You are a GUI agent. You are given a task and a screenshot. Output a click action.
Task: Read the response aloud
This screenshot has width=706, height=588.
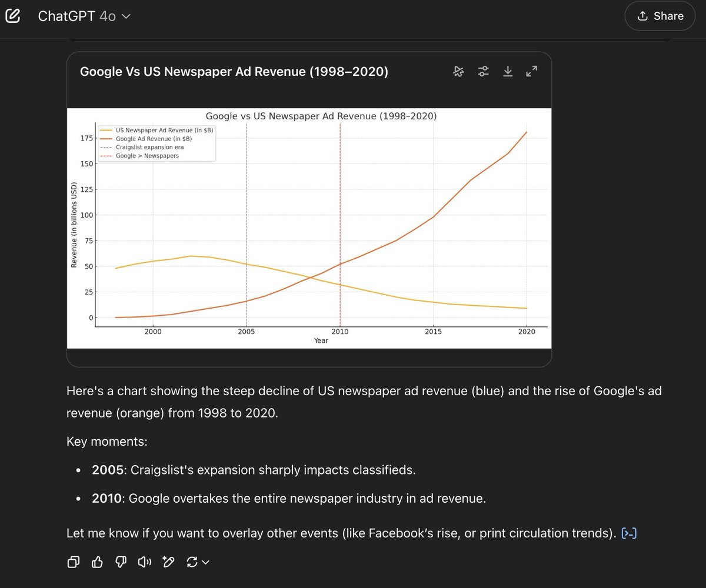pyautogui.click(x=145, y=563)
